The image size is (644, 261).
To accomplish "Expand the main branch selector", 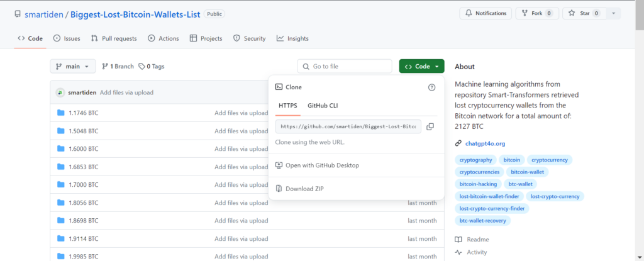I will [x=73, y=66].
